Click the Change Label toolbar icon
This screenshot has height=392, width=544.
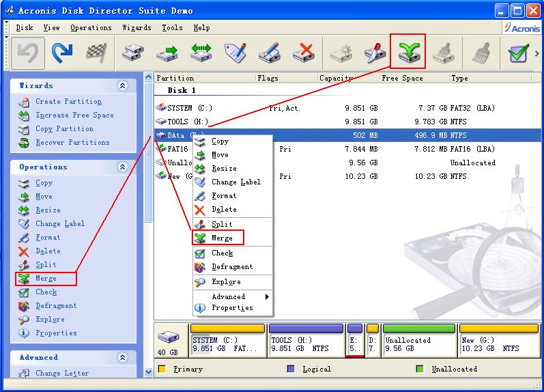(x=235, y=53)
